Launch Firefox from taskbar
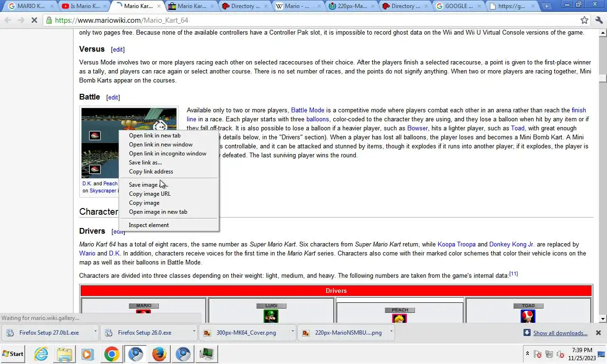607x364 pixels. click(x=159, y=354)
